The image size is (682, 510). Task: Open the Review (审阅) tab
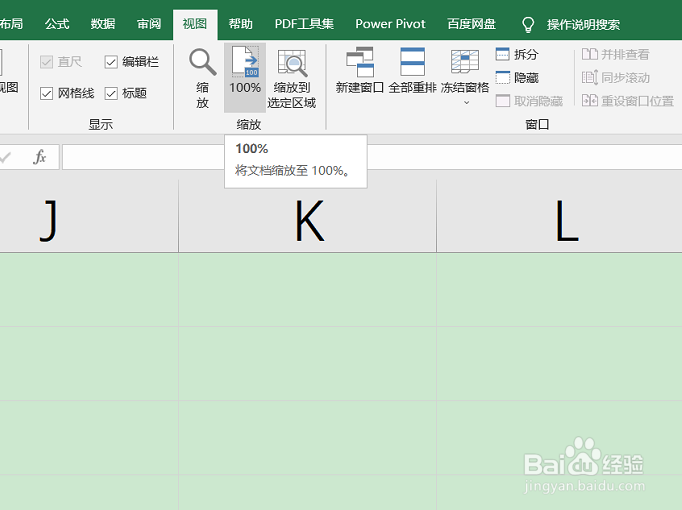pos(149,24)
